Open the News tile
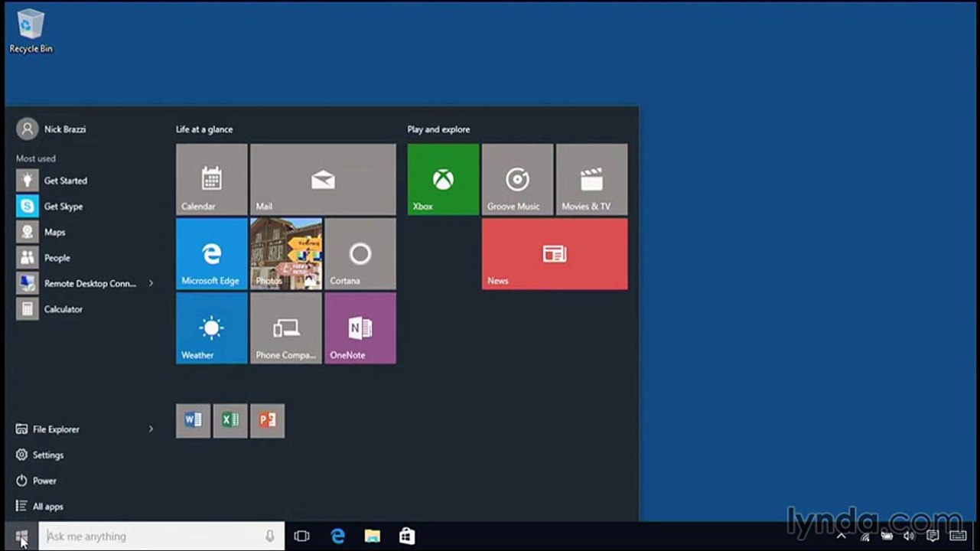The width and height of the screenshot is (980, 551). click(555, 253)
